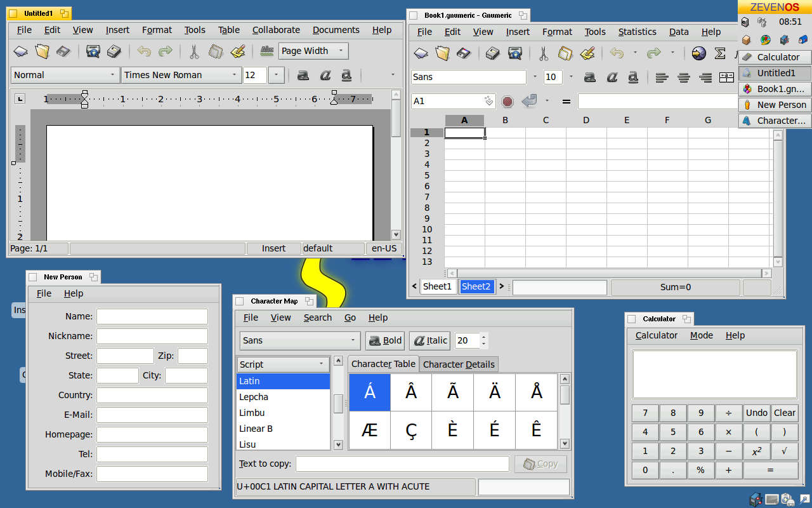Click the Paste icon in Gnumeric toolbar

[x=587, y=53]
